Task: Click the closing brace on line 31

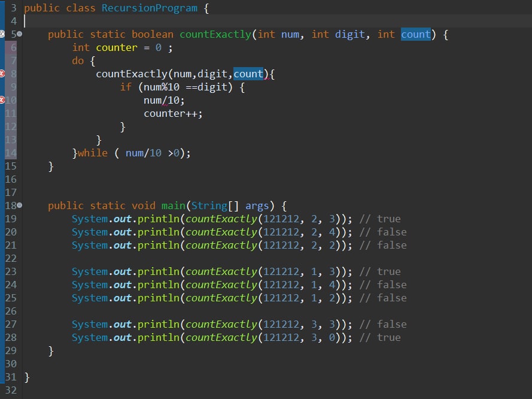Action: tap(27, 377)
